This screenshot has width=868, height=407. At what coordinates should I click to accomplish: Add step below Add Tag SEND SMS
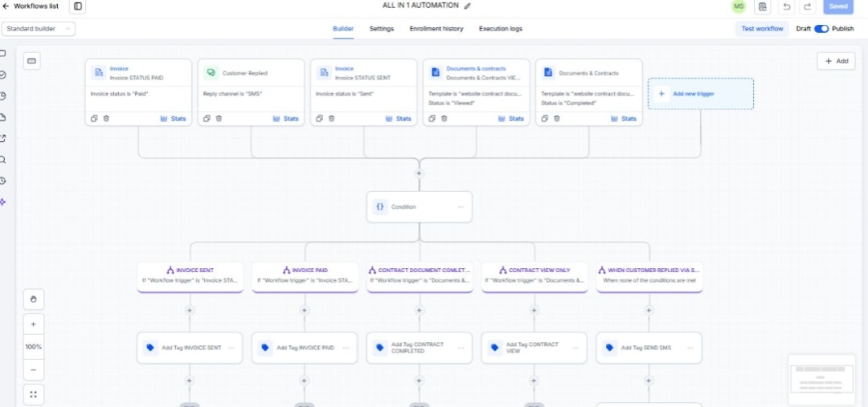[649, 381]
